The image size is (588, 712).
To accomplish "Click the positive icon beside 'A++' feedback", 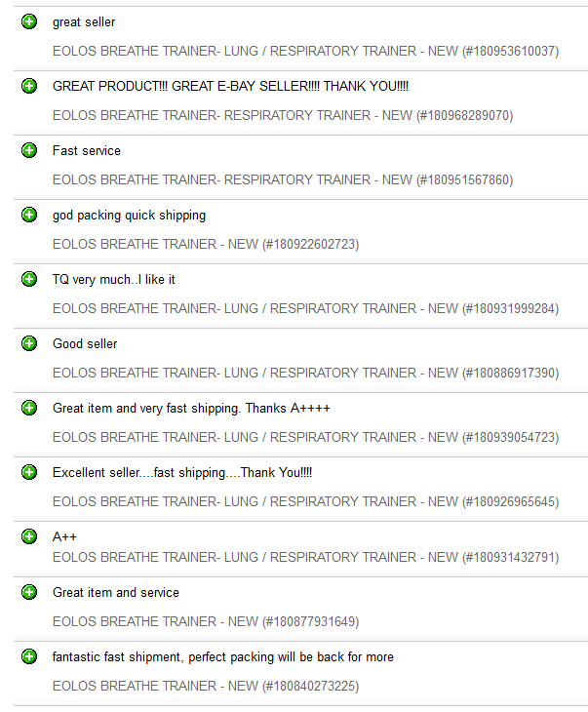I will (29, 536).
